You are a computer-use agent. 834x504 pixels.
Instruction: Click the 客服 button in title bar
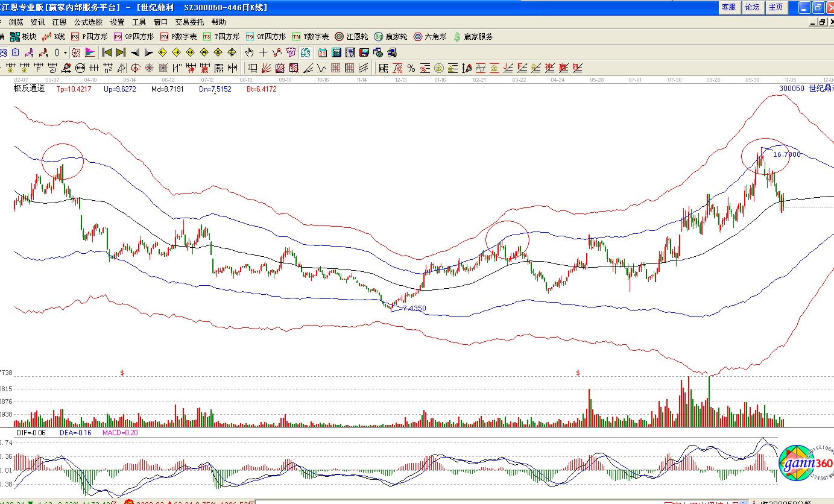click(728, 7)
